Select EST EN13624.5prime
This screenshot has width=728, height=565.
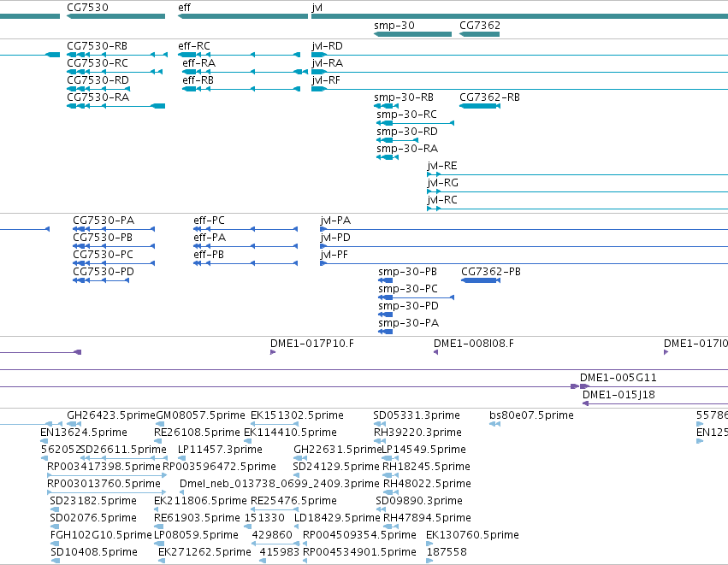click(44, 441)
